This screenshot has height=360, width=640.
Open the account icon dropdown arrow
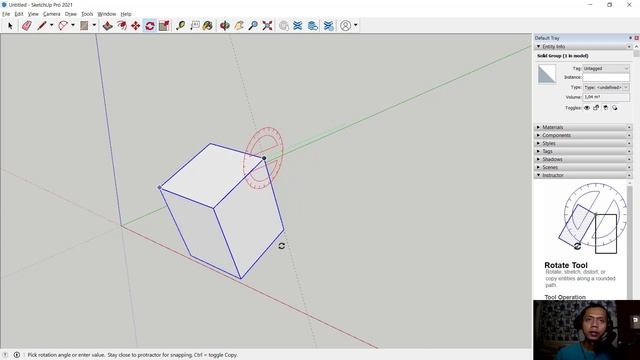pos(356,25)
